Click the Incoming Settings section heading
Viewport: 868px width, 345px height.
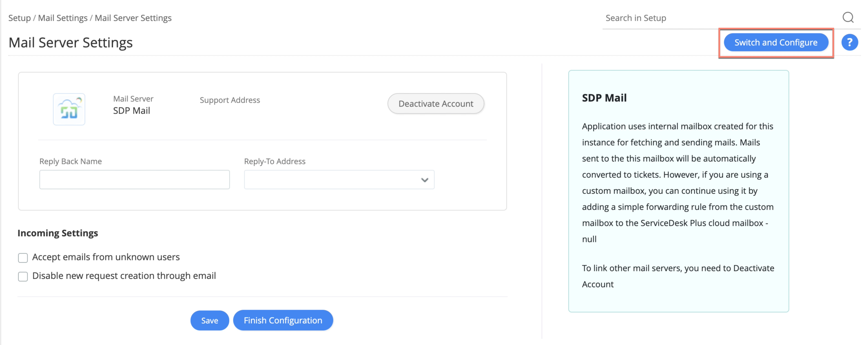(x=57, y=233)
